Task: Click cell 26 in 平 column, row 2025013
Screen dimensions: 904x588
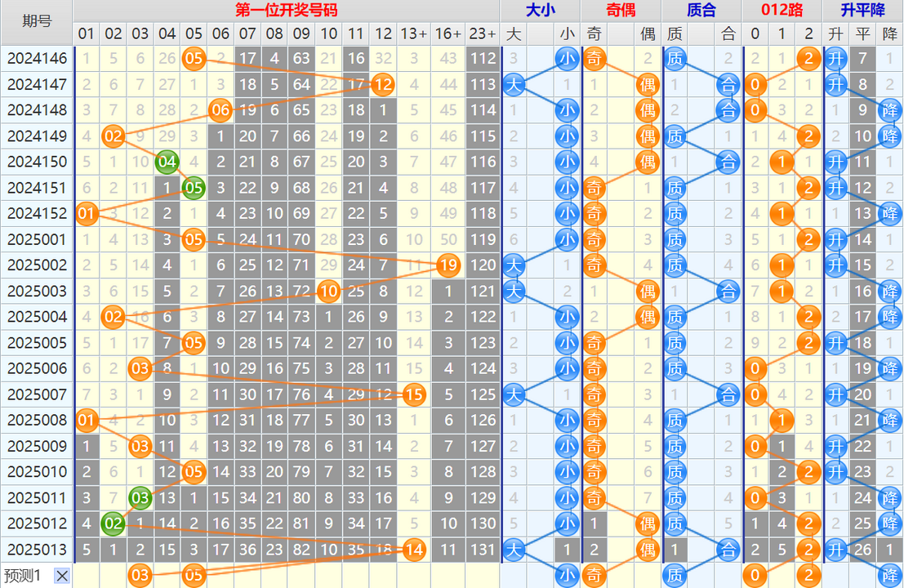Action: point(863,550)
